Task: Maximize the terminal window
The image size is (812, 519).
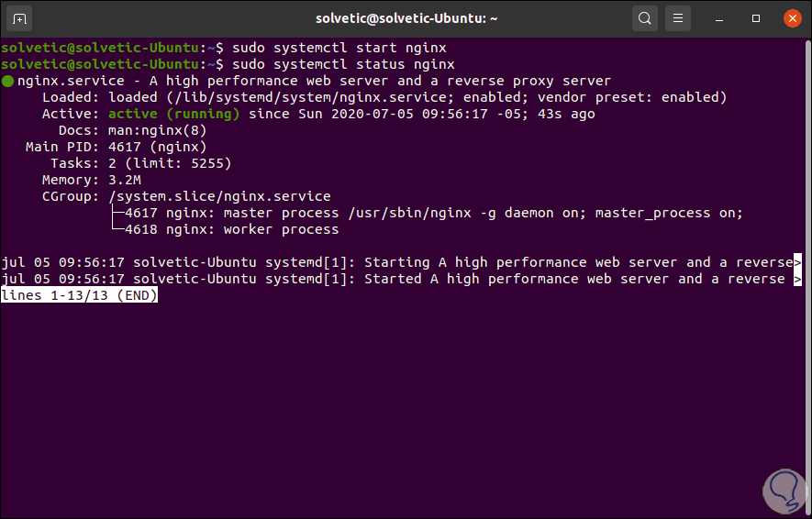Action: [756, 17]
